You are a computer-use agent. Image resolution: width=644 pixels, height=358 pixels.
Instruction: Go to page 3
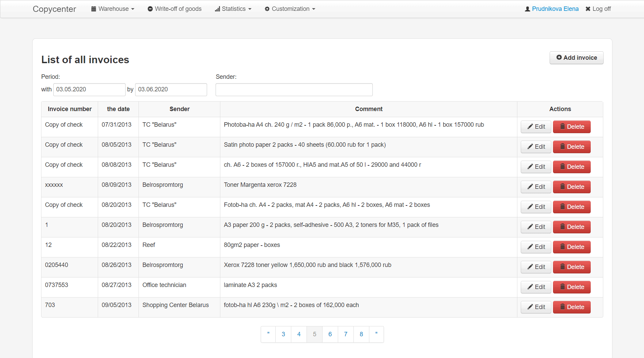tap(283, 335)
